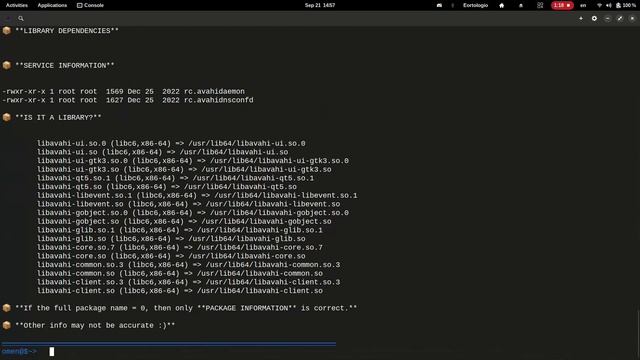The image size is (640, 360).
Task: Open the clock showing Sep 21
Action: [320, 5]
